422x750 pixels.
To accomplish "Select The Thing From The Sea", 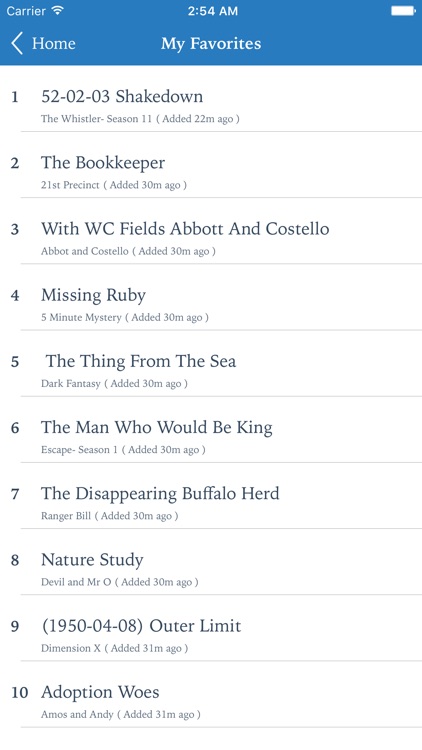I will pyautogui.click(x=211, y=363).
